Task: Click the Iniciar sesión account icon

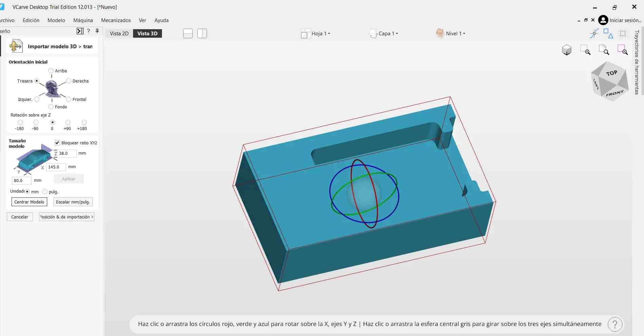Action: 603,20
